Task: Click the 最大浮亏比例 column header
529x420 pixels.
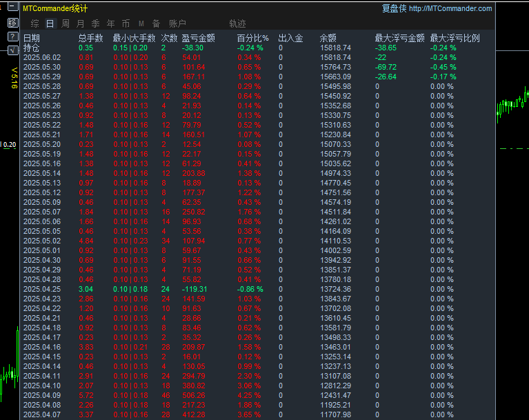Action: point(455,38)
